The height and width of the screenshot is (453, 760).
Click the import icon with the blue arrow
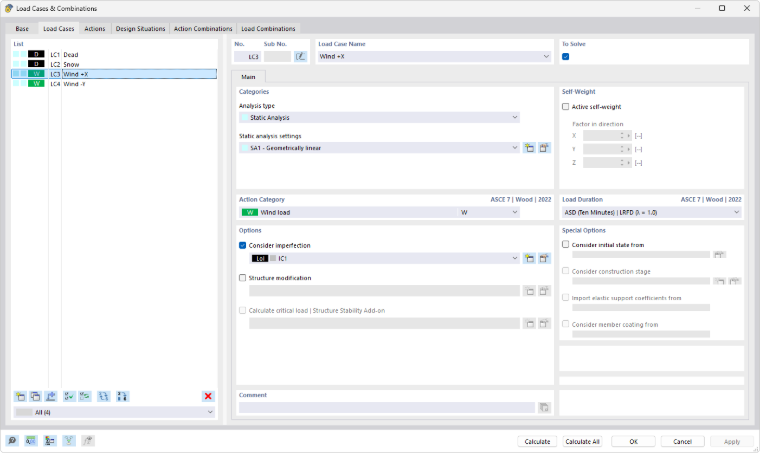coord(51,396)
